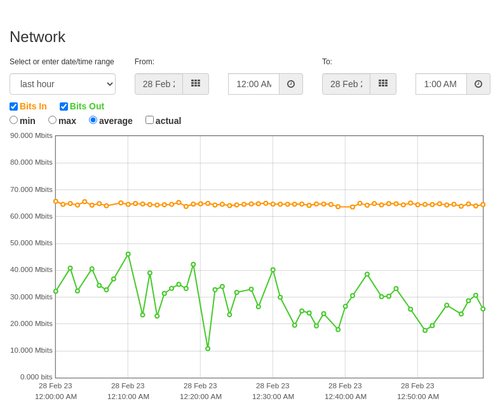This screenshot has height=403, width=500.
Task: Click the To time field '1:00 AM'
Action: pyautogui.click(x=441, y=84)
